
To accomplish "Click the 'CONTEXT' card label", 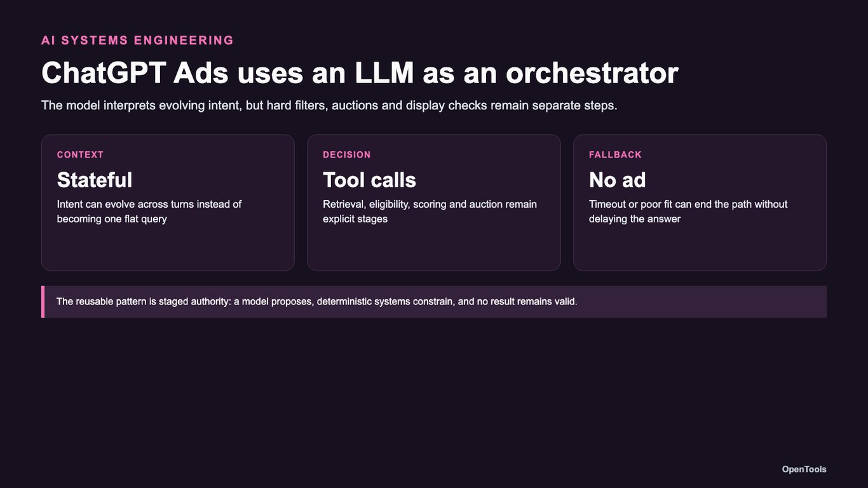I will click(x=80, y=154).
